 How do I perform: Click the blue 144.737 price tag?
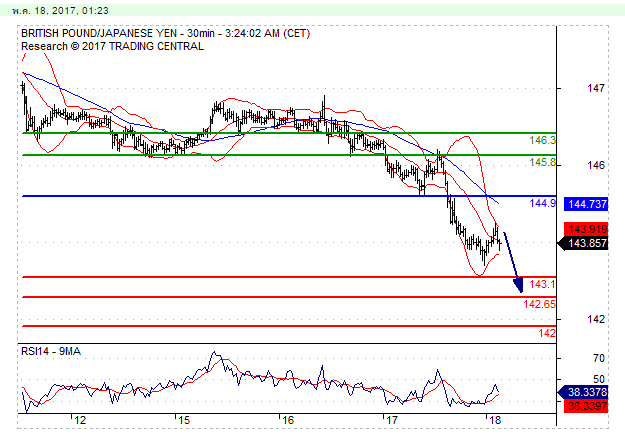[586, 204]
